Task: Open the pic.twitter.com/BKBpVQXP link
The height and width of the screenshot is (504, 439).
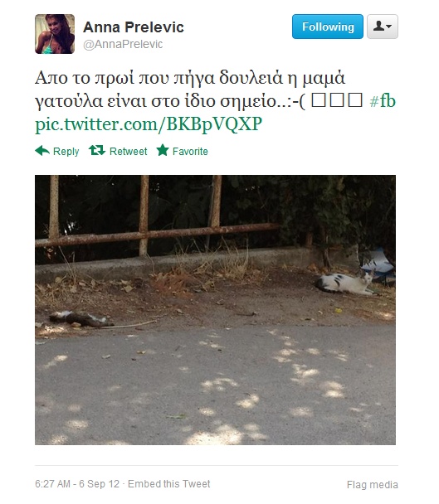Action: tap(149, 124)
